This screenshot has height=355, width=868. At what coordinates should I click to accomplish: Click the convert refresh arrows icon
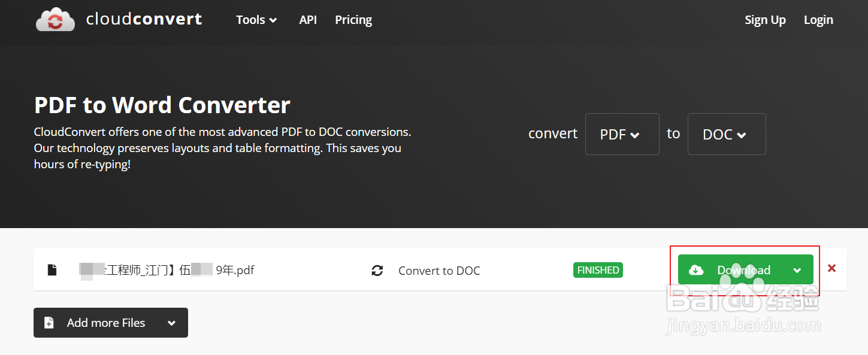[377, 271]
